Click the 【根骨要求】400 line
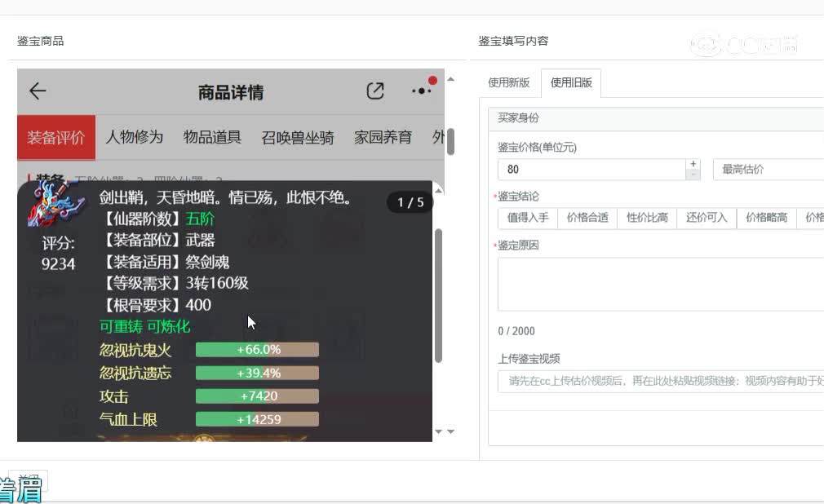This screenshot has height=504, width=824. pos(156,305)
